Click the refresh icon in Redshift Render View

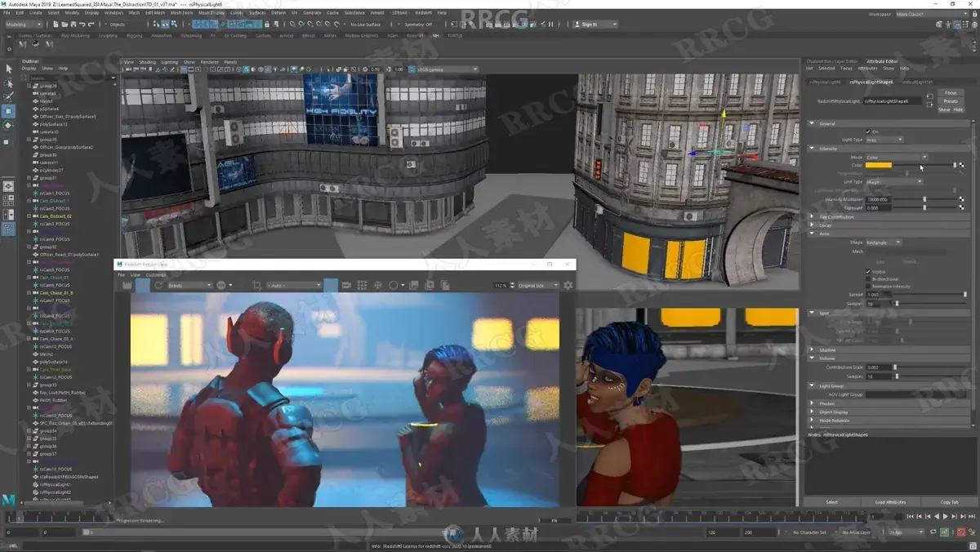point(158,286)
